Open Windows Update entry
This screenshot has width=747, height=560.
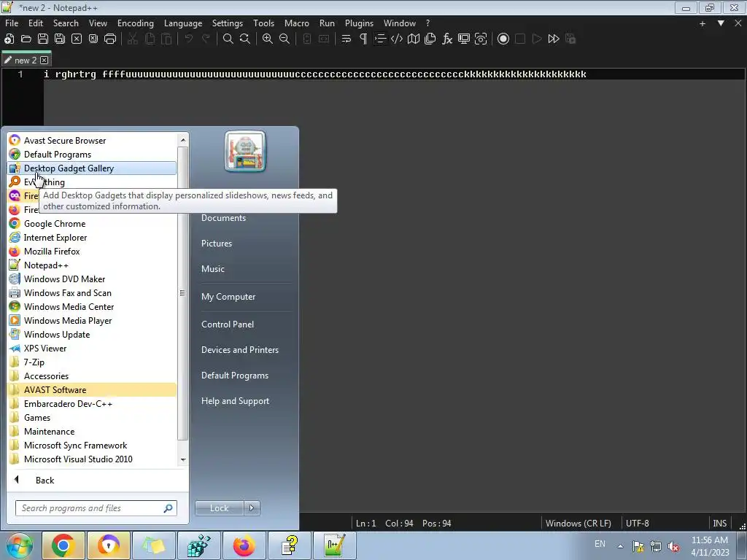[92, 335]
